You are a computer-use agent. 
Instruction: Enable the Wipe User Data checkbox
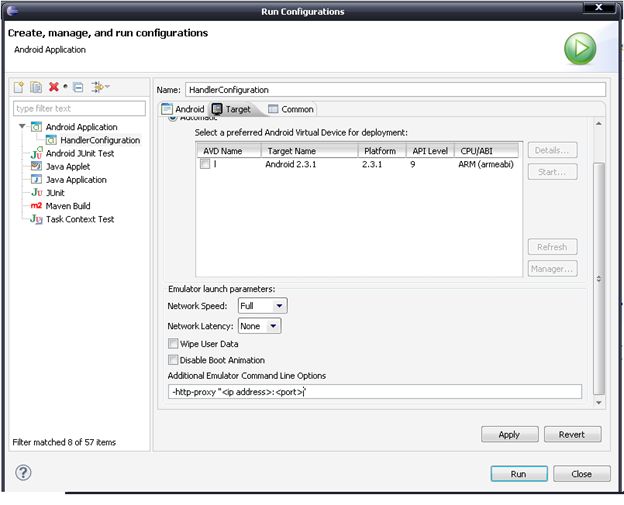pos(173,343)
